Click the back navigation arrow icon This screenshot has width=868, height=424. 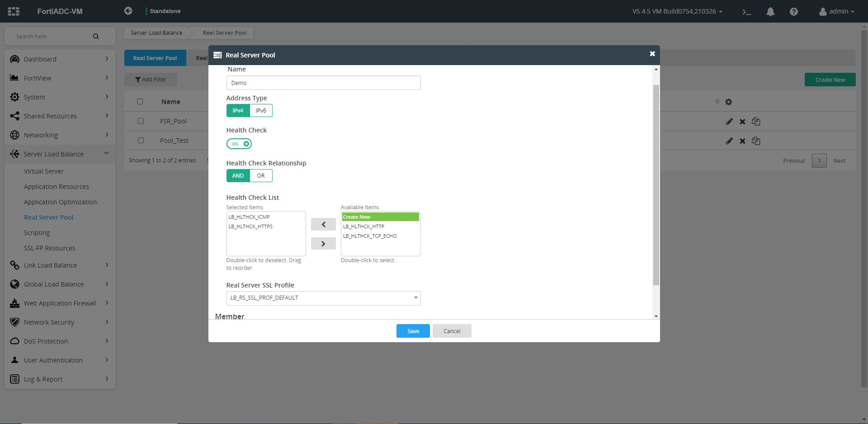tap(128, 11)
